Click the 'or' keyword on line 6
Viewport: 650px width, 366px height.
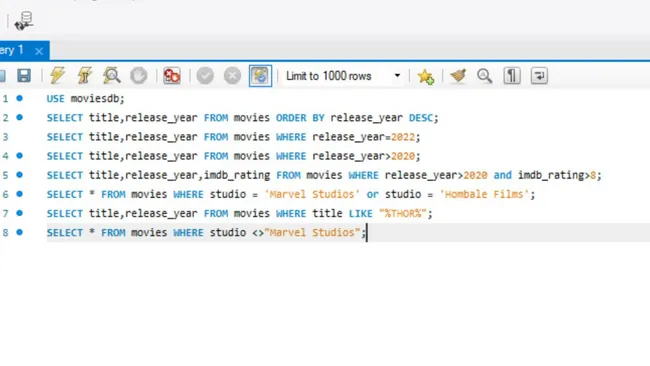372,194
